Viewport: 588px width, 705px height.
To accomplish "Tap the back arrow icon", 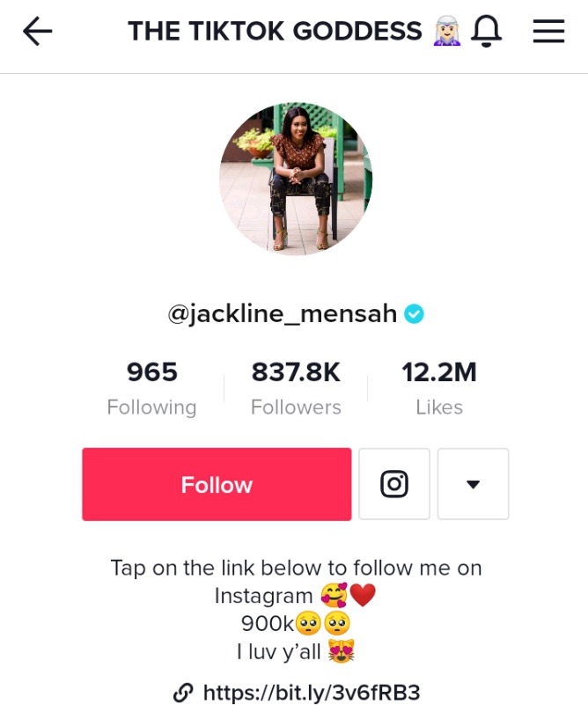I will 37,31.
